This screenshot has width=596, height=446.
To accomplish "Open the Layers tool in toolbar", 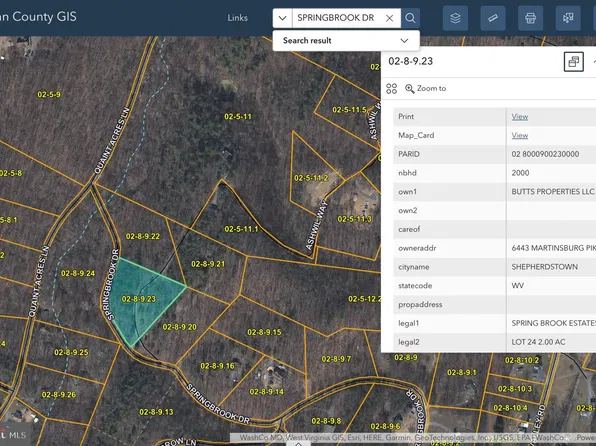I will click(x=455, y=18).
